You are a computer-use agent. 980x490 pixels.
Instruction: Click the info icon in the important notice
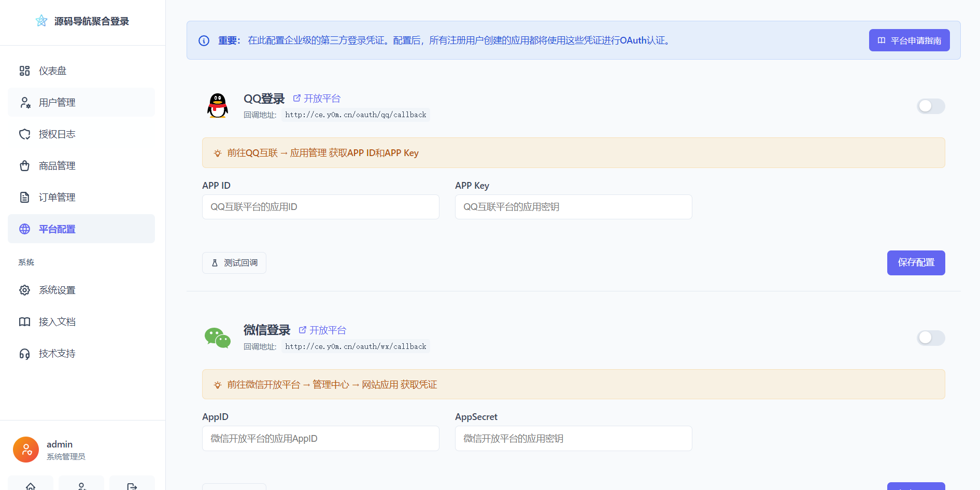tap(204, 40)
